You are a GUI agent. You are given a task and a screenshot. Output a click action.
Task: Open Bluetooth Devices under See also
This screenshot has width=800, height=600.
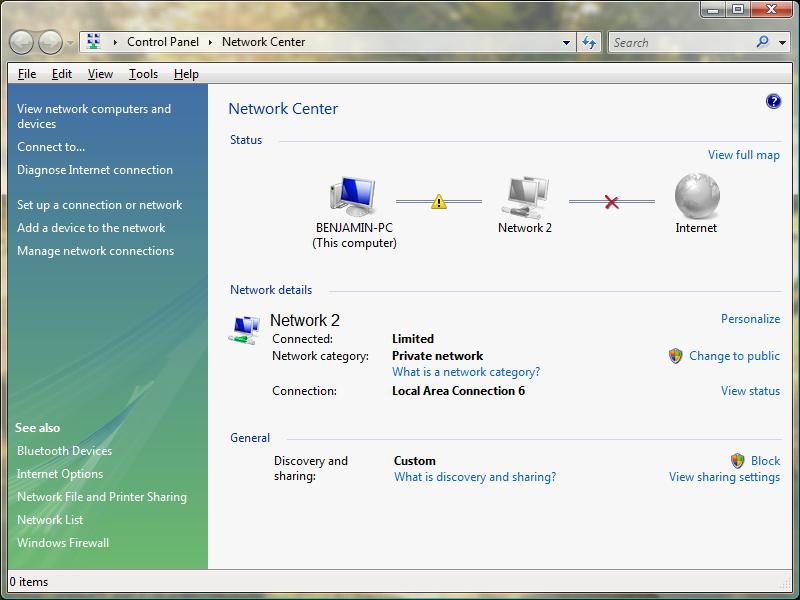pos(64,451)
